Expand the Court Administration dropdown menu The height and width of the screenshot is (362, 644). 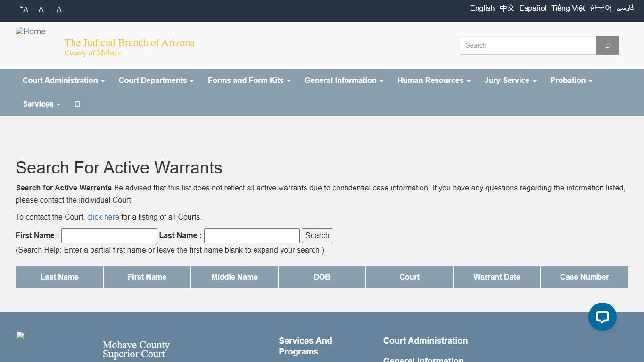[x=63, y=81]
